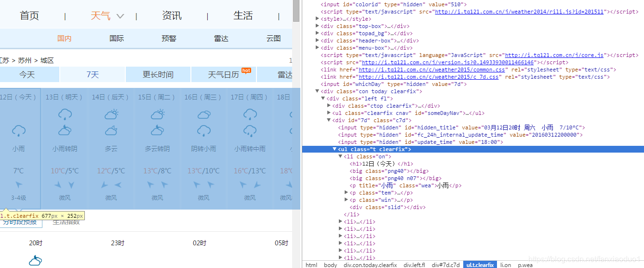
Task: Expand the p class win node
Action: [x=346, y=200]
